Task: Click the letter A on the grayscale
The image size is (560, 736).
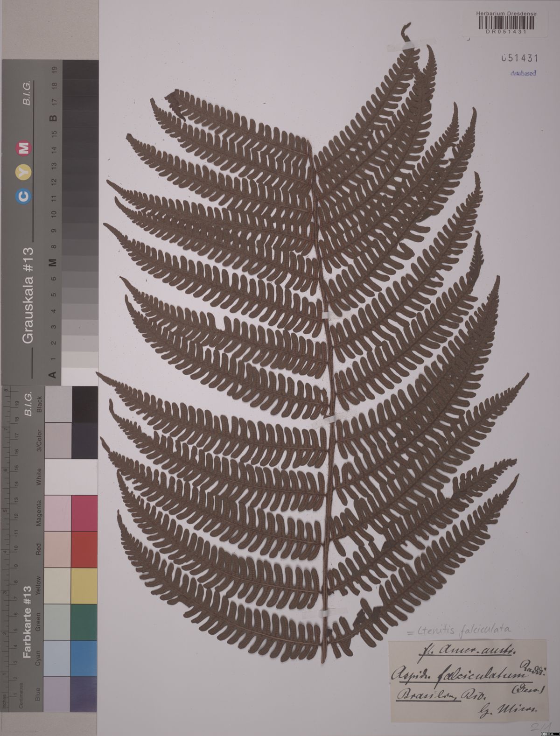Action: [53, 374]
